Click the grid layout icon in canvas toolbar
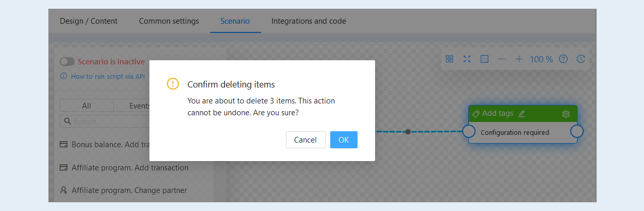The image size is (644, 211). pyautogui.click(x=449, y=59)
